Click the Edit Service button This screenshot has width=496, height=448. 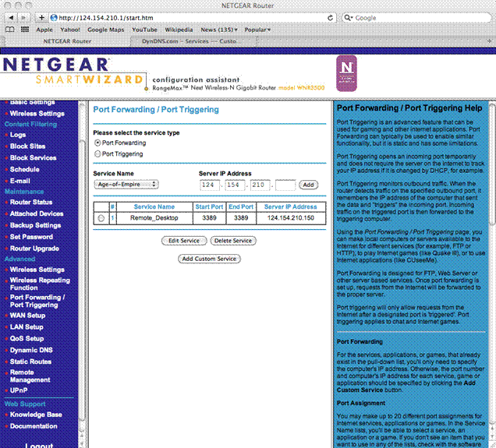(184, 241)
